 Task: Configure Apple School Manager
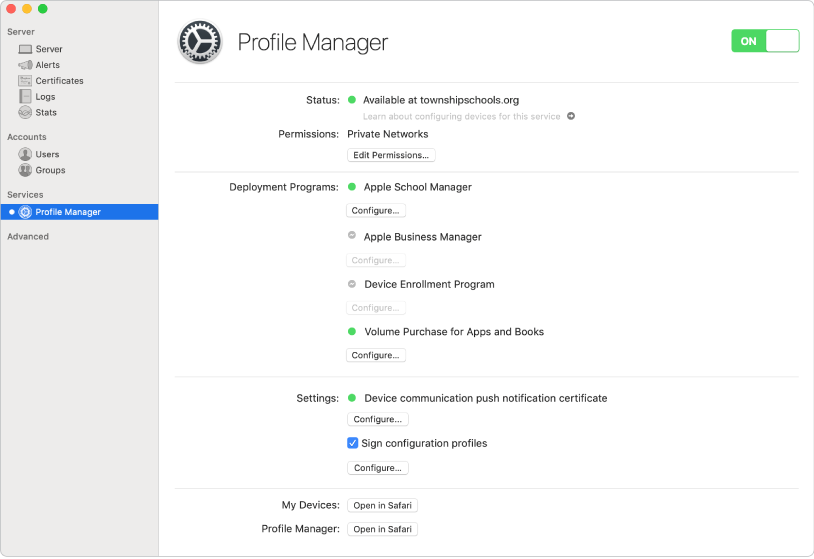pos(377,211)
